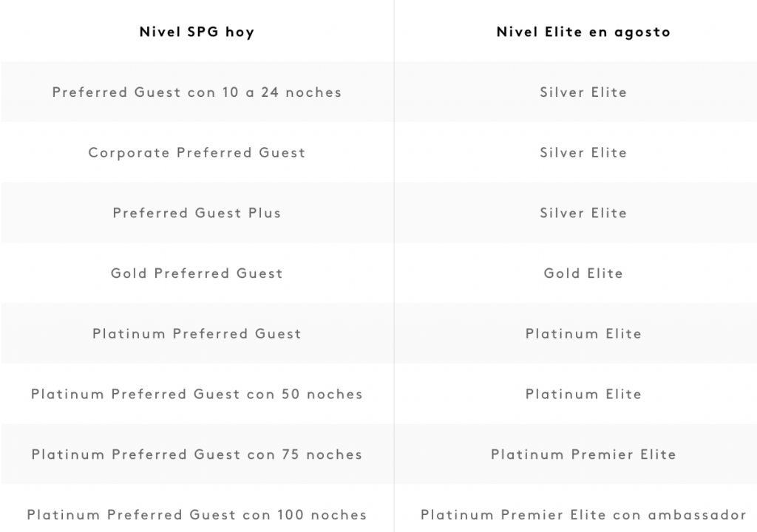Select 'Platinum Preferred Guest con 50 noches'
The width and height of the screenshot is (757, 532).
pos(197,394)
